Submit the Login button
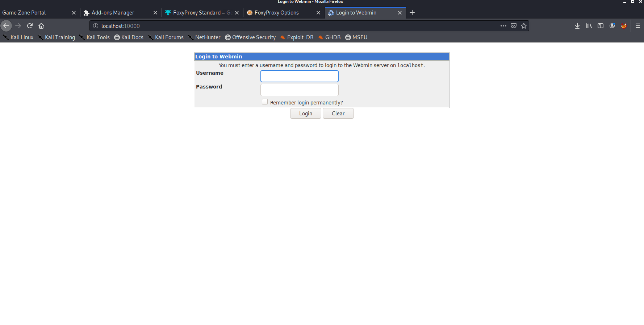 click(x=306, y=114)
